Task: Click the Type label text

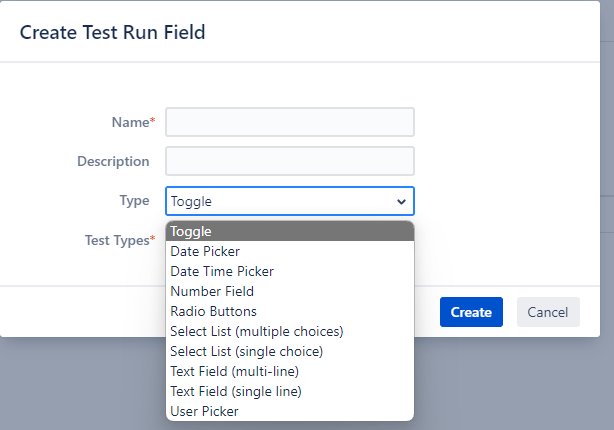Action: [x=134, y=201]
